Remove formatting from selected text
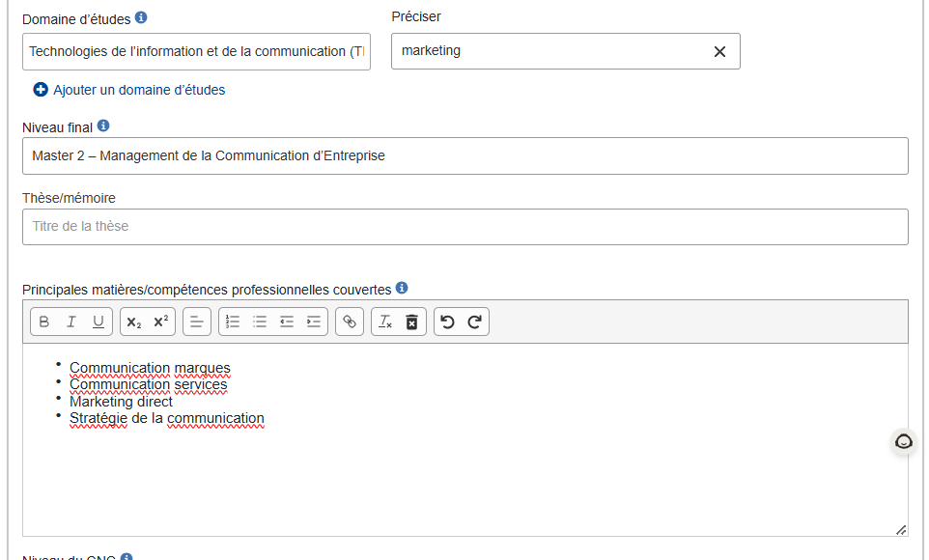 click(384, 322)
